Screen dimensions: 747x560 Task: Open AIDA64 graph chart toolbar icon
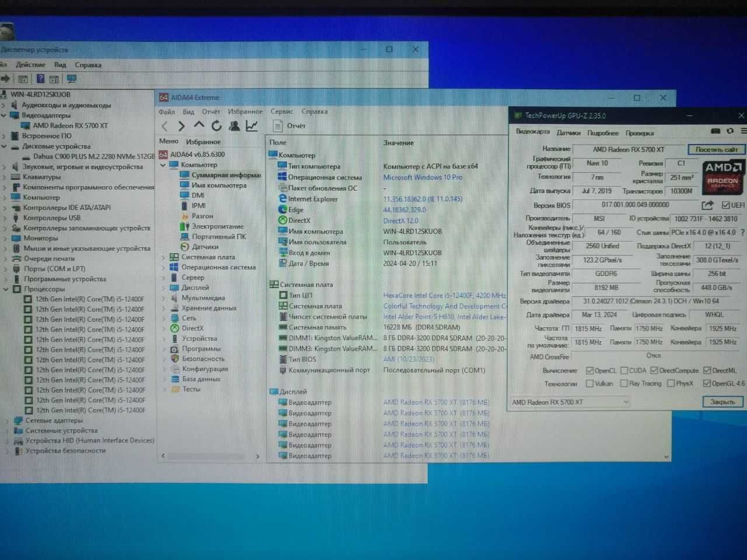click(x=252, y=125)
